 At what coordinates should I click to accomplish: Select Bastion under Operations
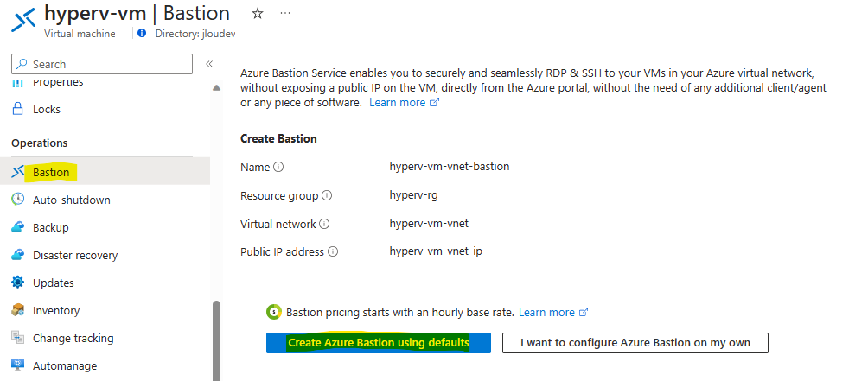tap(105, 172)
